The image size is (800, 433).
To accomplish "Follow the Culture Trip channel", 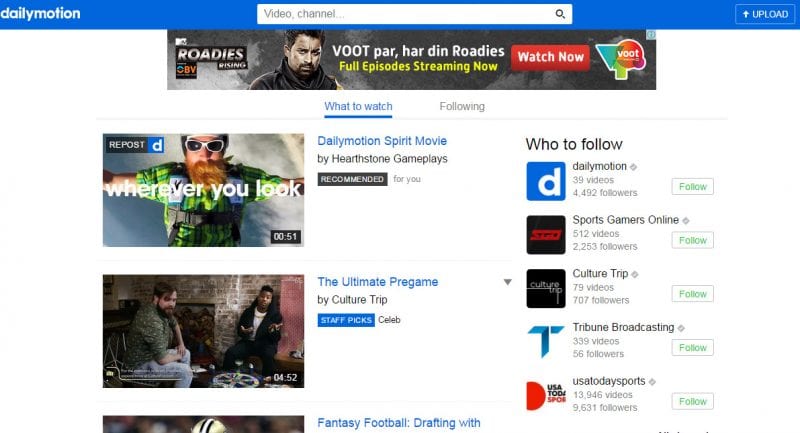I will click(x=692, y=294).
